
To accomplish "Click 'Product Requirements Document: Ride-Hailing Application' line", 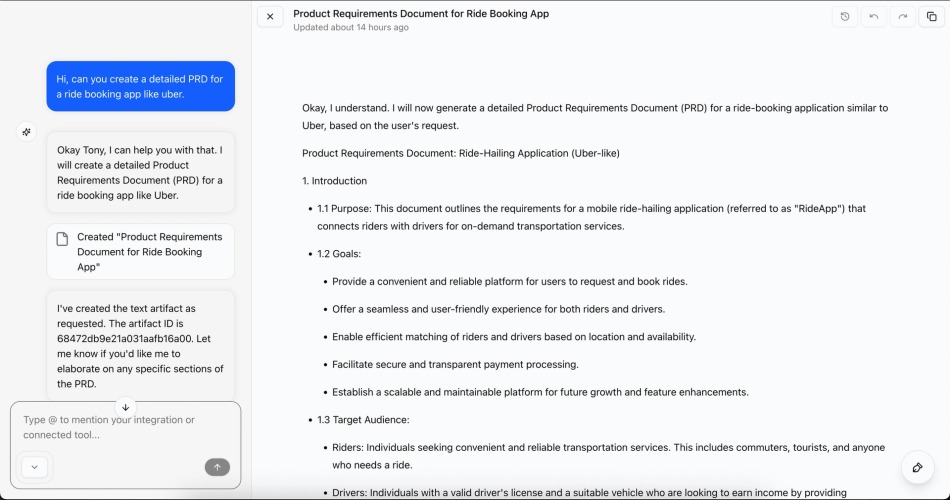I will [460, 153].
